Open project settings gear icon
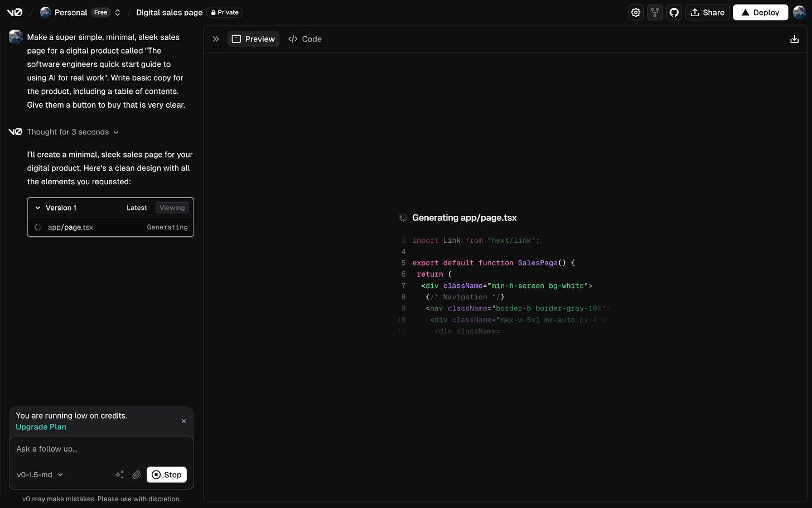Viewport: 812px width, 508px height. (x=636, y=12)
